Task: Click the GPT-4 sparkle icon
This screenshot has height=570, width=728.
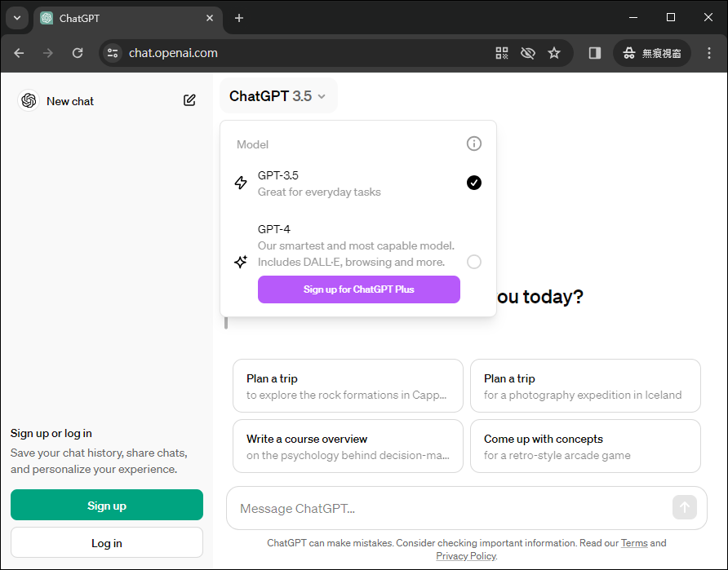Action: (x=241, y=262)
